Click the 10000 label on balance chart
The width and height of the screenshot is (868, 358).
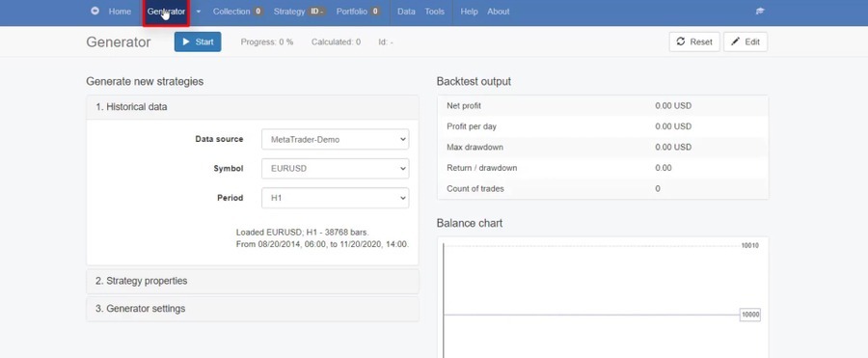[750, 315]
